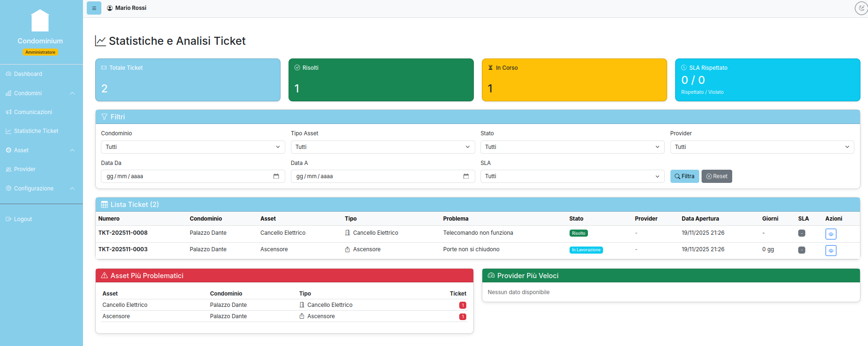This screenshot has height=346, width=868.
Task: Click the Reset filters button
Action: [716, 176]
